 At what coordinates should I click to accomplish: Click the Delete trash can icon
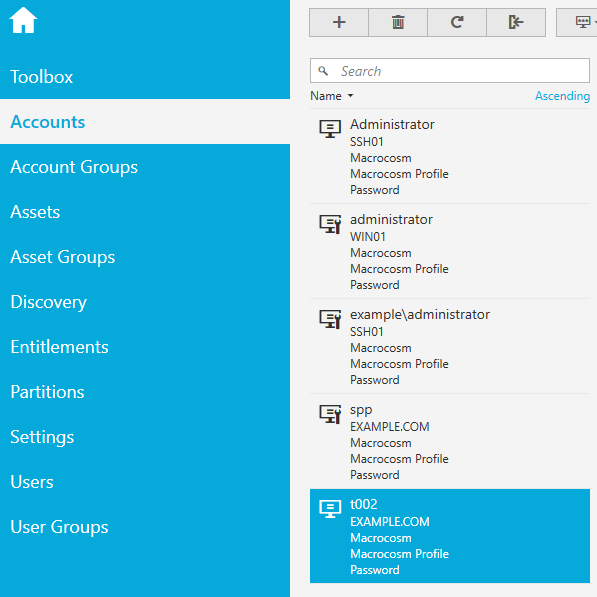coord(398,22)
